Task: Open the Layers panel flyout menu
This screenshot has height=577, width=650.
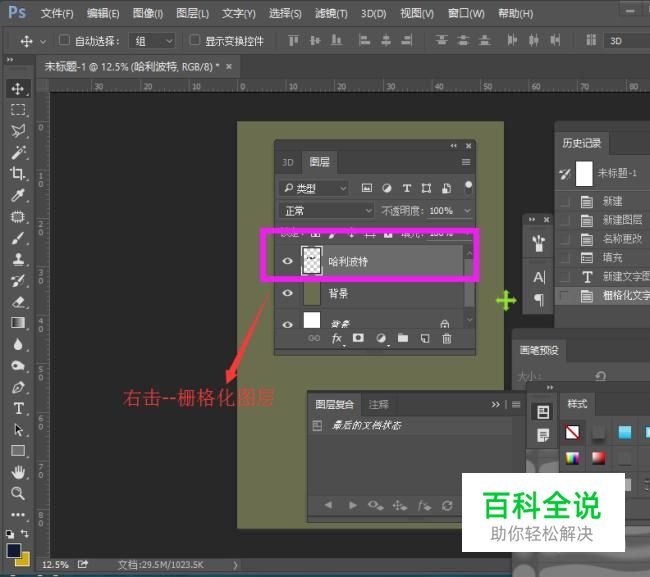Action: [x=466, y=162]
